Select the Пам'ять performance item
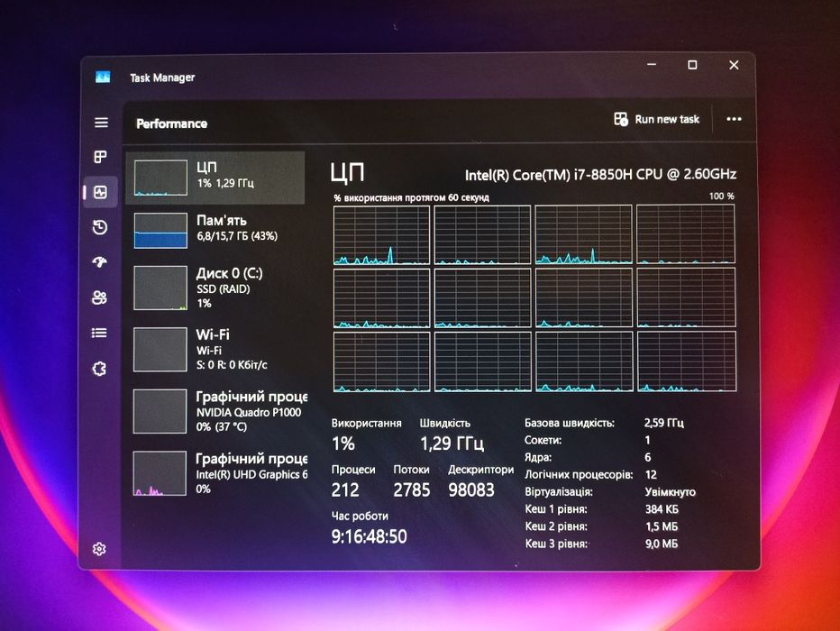 215,231
